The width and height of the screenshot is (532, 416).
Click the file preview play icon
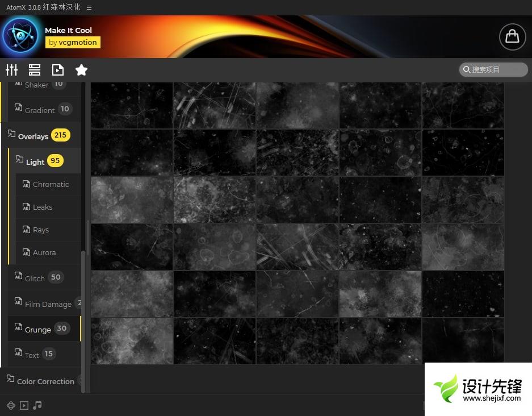(58, 70)
